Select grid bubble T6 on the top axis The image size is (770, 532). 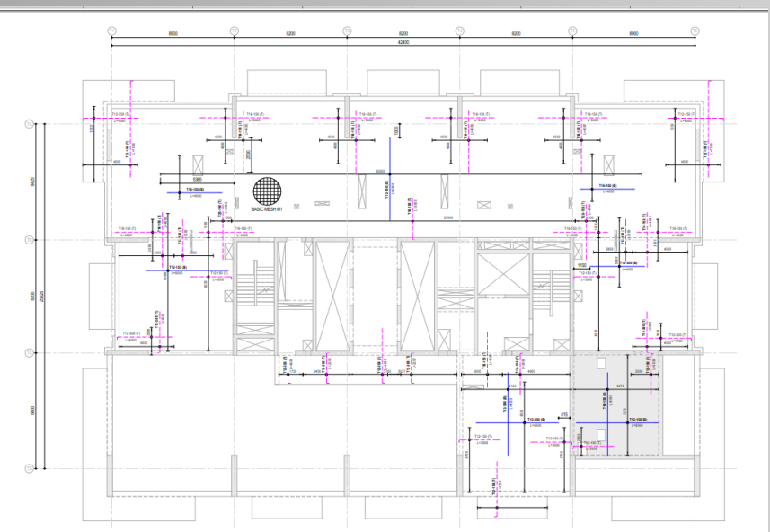tap(695, 31)
